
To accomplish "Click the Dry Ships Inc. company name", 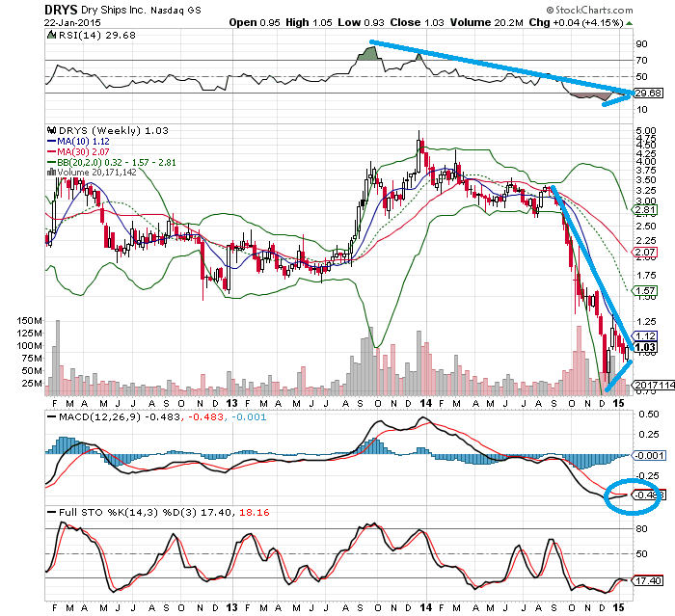I will pyautogui.click(x=114, y=10).
